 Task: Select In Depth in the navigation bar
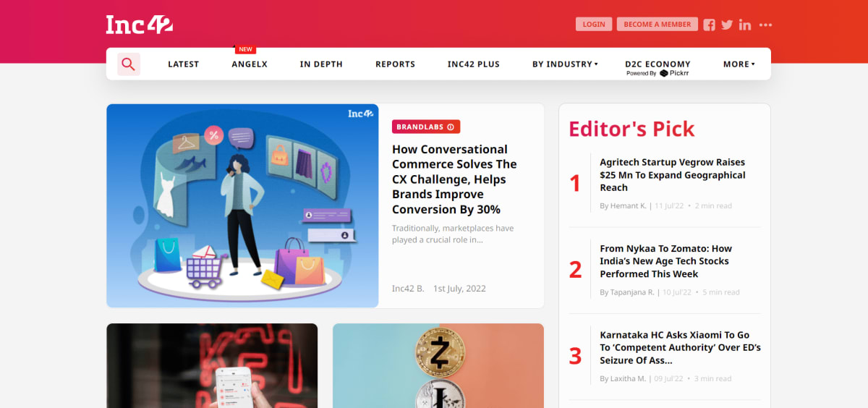(x=321, y=64)
